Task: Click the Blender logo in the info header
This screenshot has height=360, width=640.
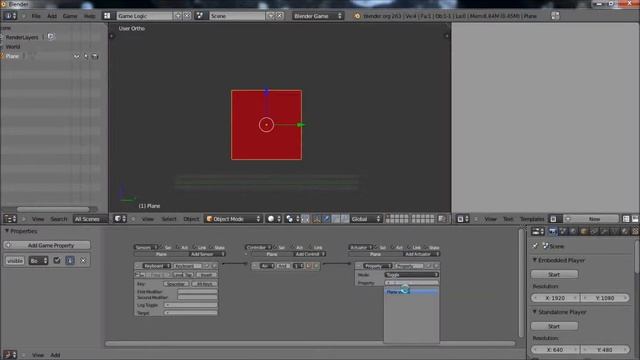Action: [x=357, y=16]
